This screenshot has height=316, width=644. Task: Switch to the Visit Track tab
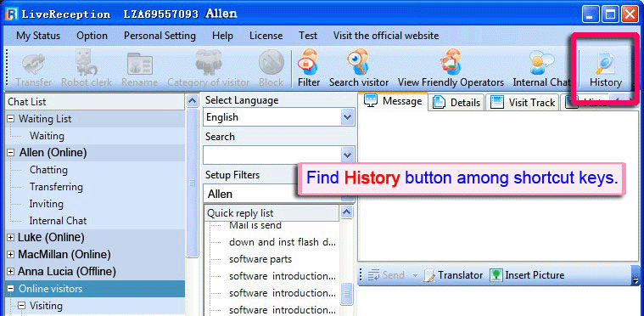click(x=522, y=102)
